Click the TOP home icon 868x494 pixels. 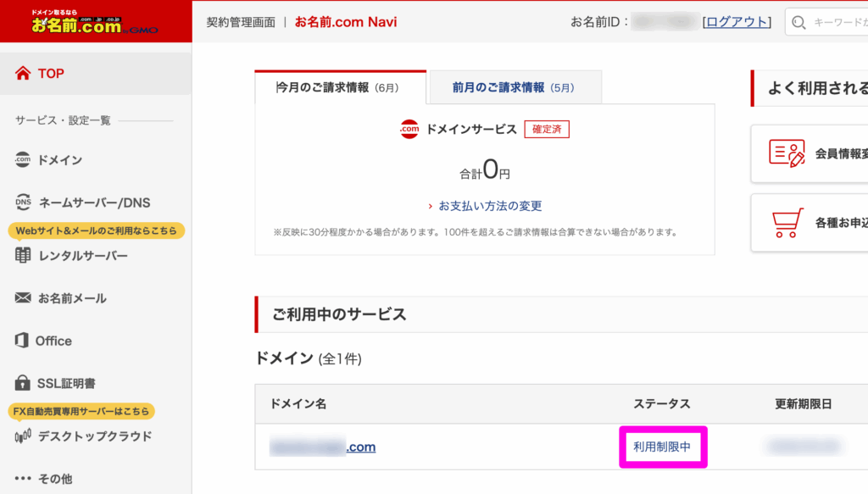pyautogui.click(x=23, y=73)
